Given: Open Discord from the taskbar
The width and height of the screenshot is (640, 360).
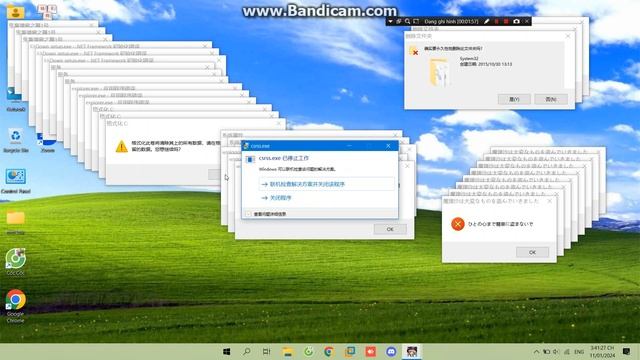Looking at the screenshot, I should tap(391, 351).
